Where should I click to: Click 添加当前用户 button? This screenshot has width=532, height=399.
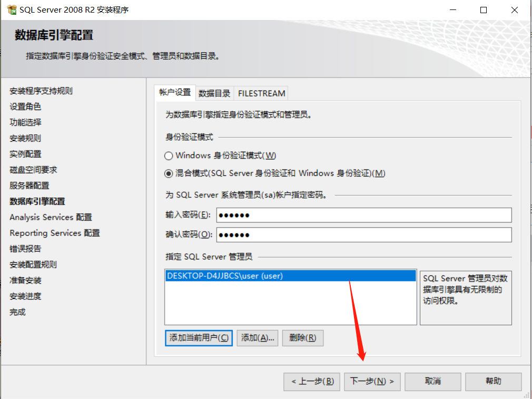point(199,338)
